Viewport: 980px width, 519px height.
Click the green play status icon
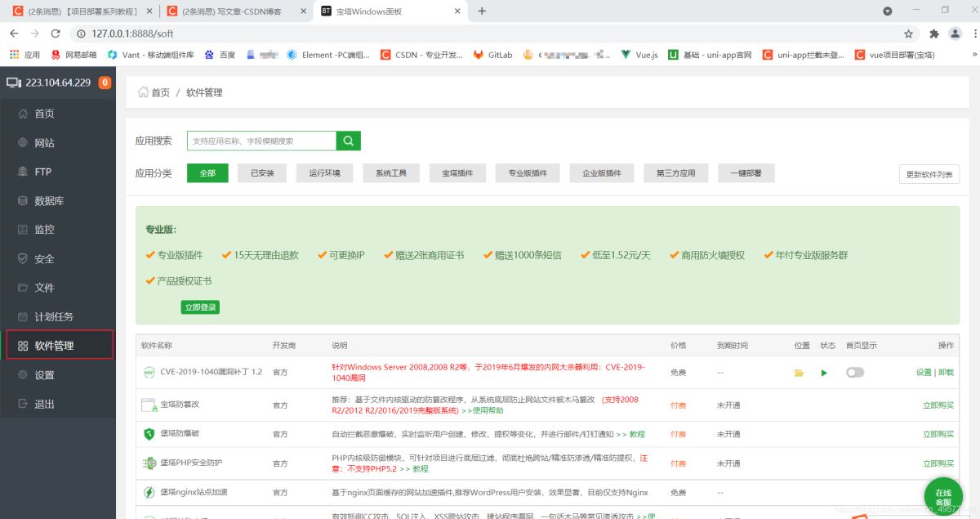click(824, 373)
